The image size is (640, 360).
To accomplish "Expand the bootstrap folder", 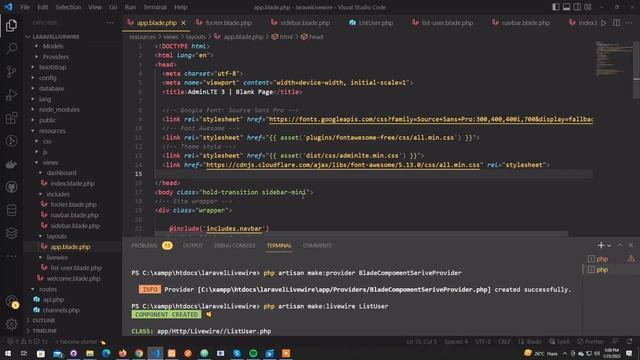I will (53, 67).
